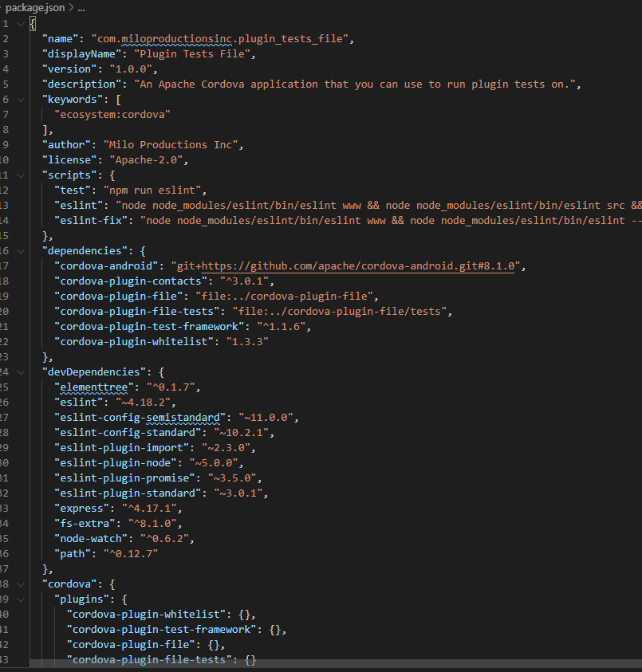Click the "^0.12.7" path version value
The height and width of the screenshot is (672, 642).
click(x=131, y=554)
